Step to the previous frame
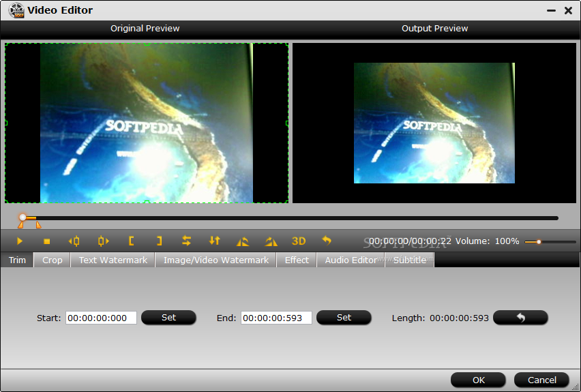Screen dimensions: 581x392 [74, 241]
